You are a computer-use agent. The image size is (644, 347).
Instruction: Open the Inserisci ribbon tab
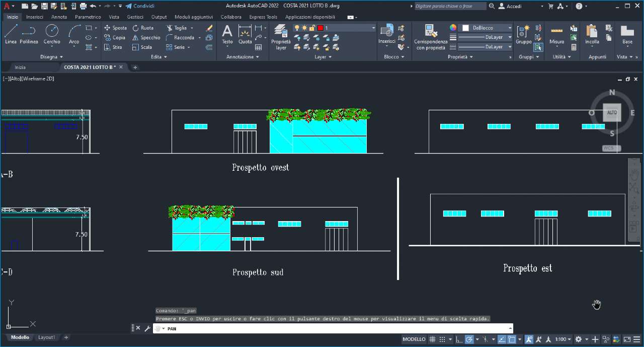tap(35, 17)
